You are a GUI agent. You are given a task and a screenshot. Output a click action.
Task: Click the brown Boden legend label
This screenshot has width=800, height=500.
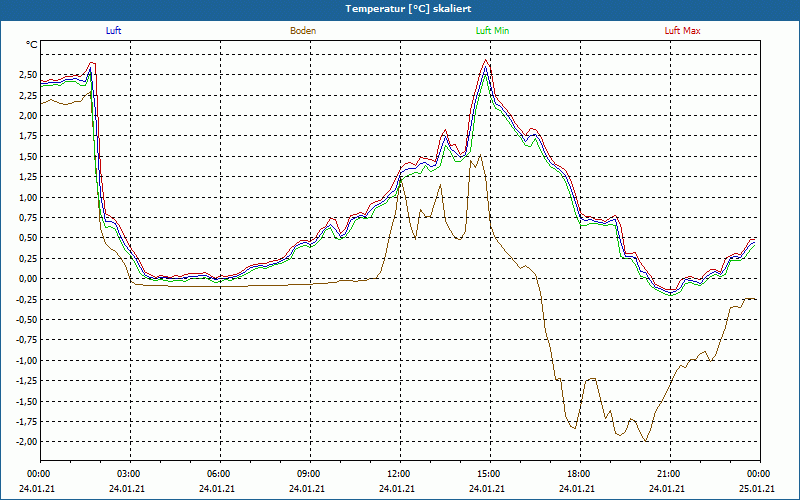tap(303, 31)
